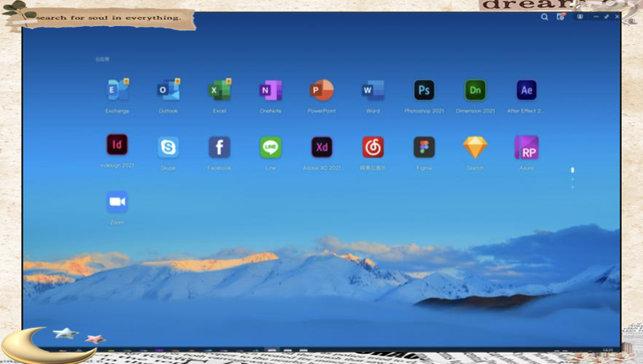Maximize the app launcher window
This screenshot has height=364, width=643.
[607, 17]
